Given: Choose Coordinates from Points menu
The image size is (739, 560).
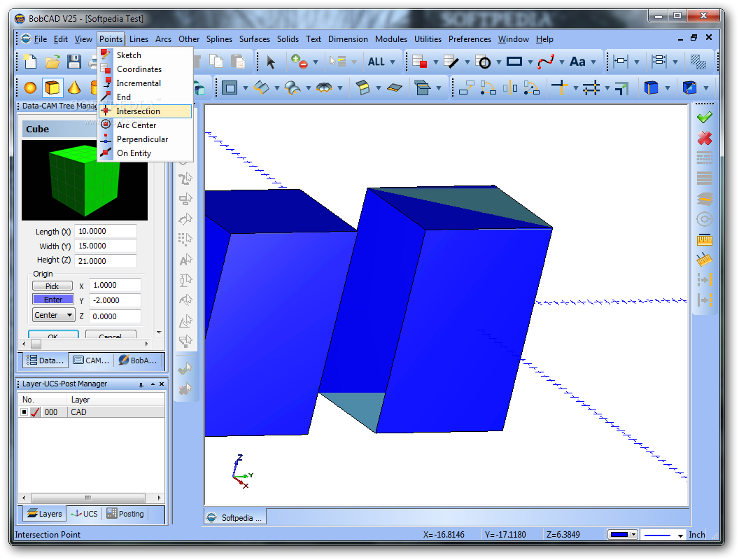Looking at the screenshot, I should click(x=145, y=69).
